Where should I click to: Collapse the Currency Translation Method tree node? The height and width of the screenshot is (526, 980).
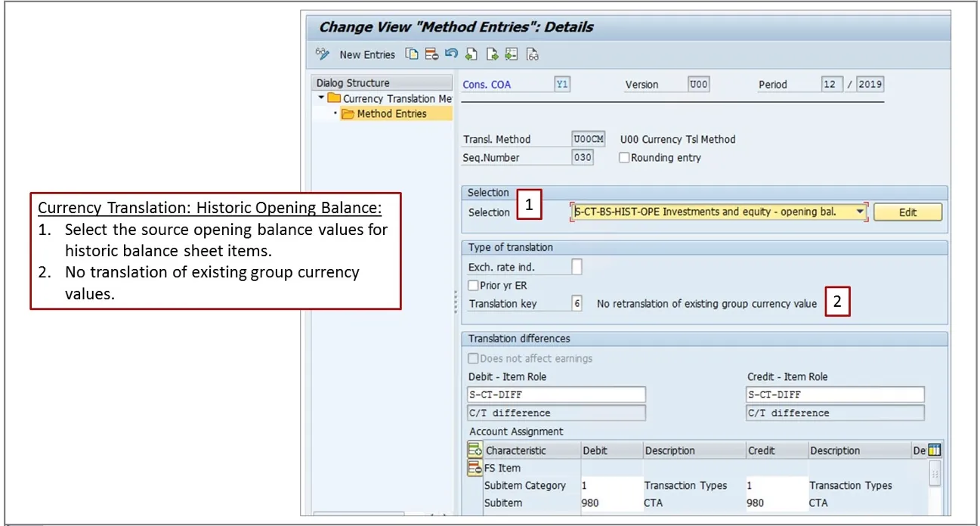tap(321, 98)
